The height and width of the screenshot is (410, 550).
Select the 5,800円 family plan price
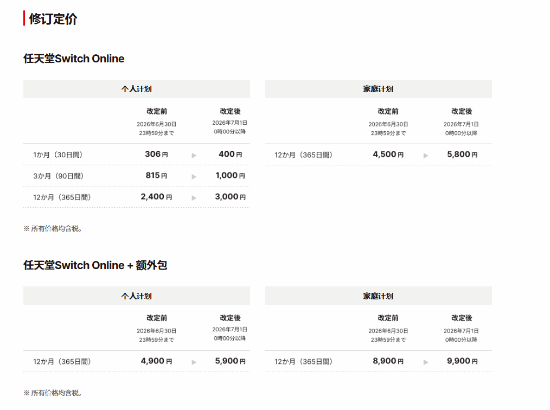(x=462, y=154)
